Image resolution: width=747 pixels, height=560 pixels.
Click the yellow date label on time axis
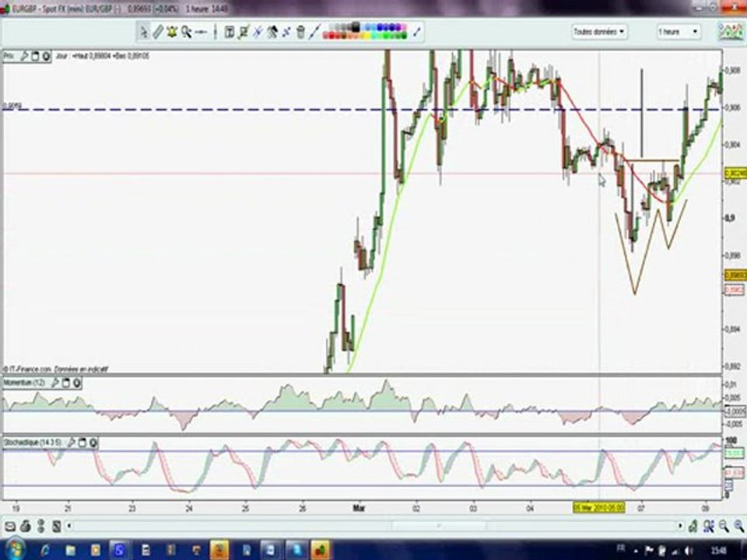click(599, 508)
